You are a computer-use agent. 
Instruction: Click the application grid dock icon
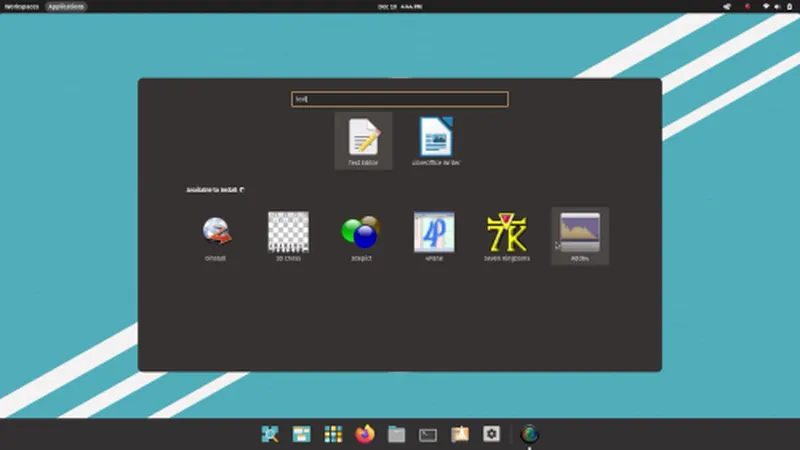tap(333, 434)
